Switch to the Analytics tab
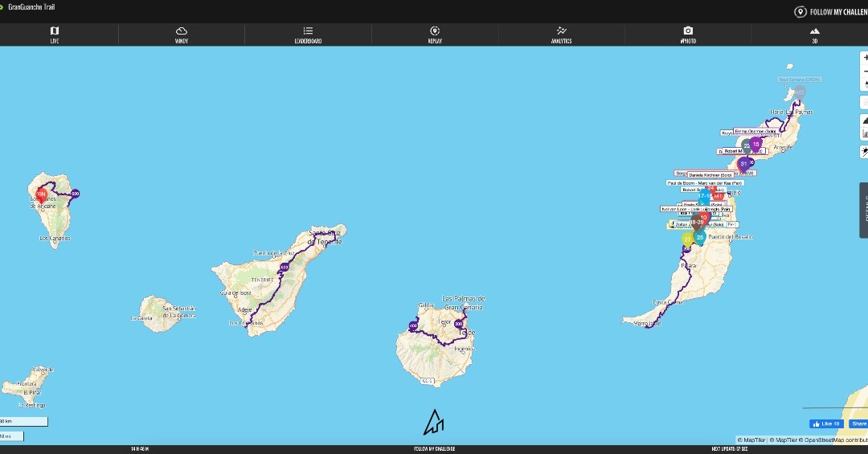 [x=561, y=35]
